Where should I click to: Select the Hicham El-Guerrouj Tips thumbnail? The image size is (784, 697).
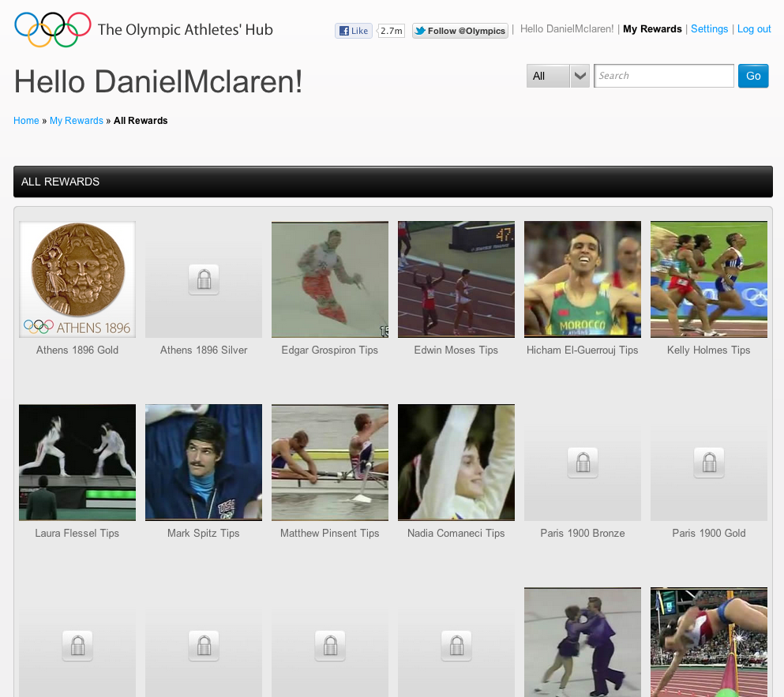(x=583, y=279)
